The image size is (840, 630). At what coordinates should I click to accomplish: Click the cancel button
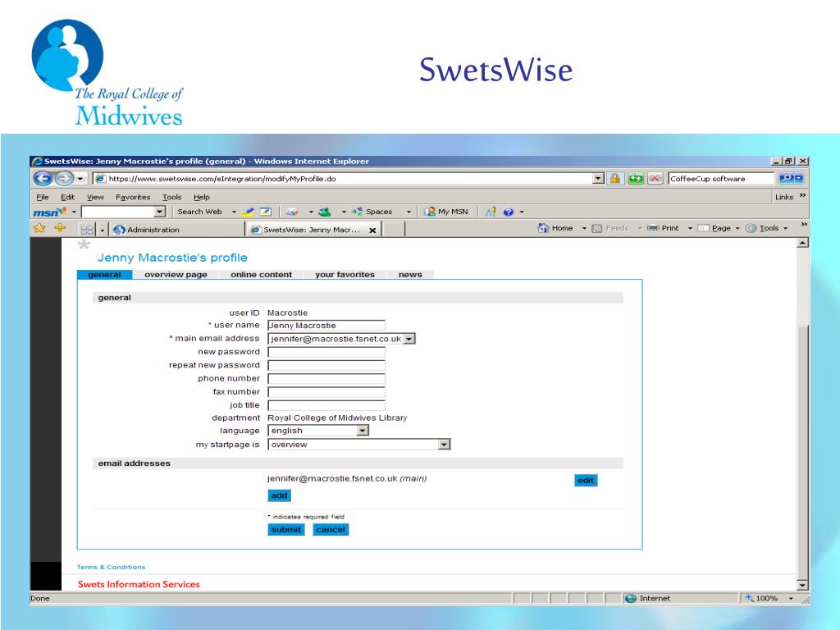coord(331,529)
